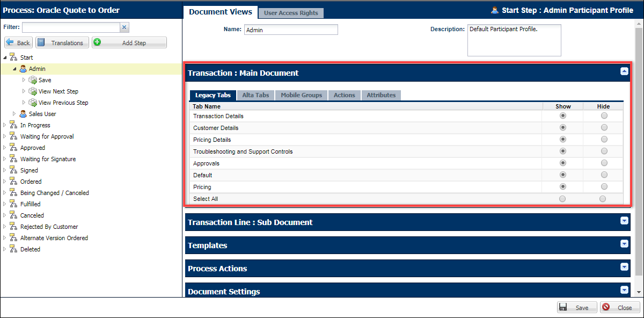Select Show for Select All row
This screenshot has height=318, width=644.
[562, 198]
